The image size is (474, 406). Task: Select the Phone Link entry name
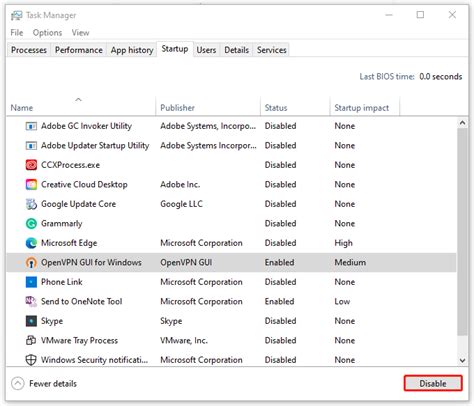[61, 282]
